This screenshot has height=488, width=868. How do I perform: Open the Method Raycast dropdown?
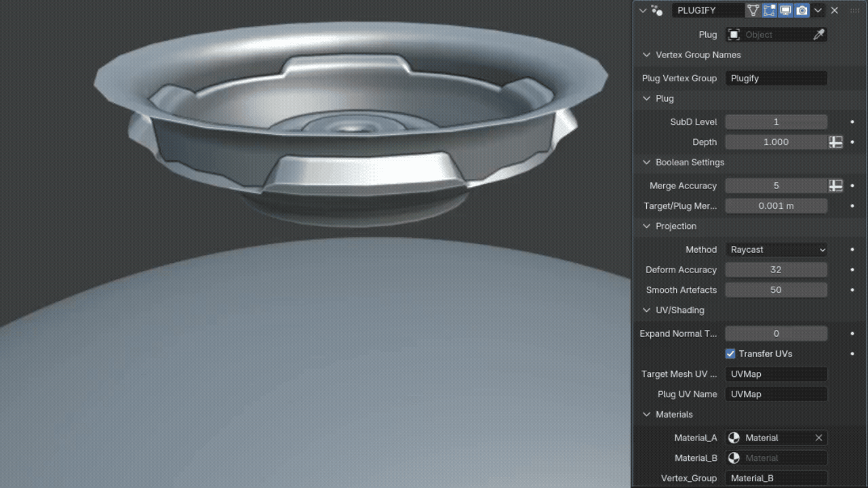pyautogui.click(x=776, y=249)
